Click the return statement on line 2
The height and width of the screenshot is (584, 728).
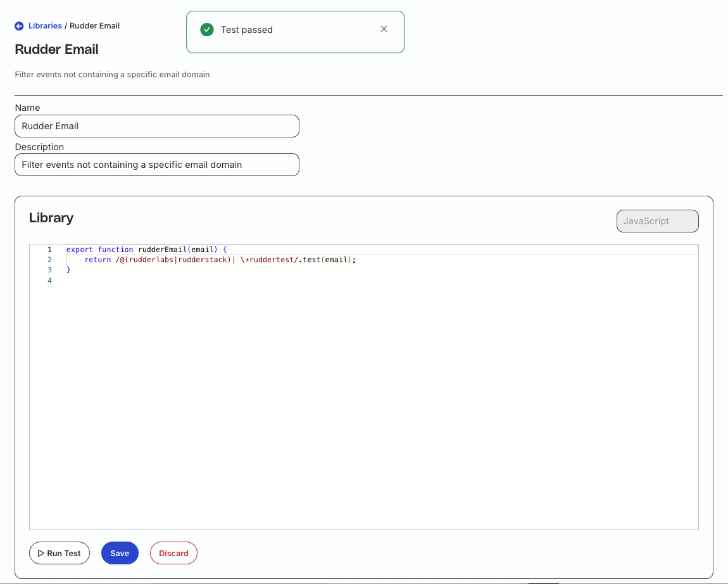click(220, 260)
